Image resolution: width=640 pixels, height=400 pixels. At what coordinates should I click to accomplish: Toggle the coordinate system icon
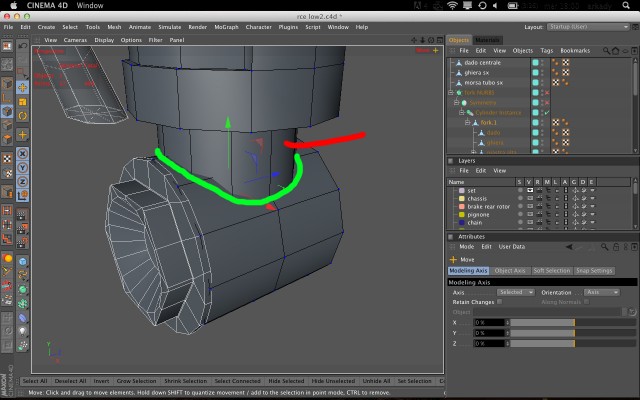pos(22,195)
